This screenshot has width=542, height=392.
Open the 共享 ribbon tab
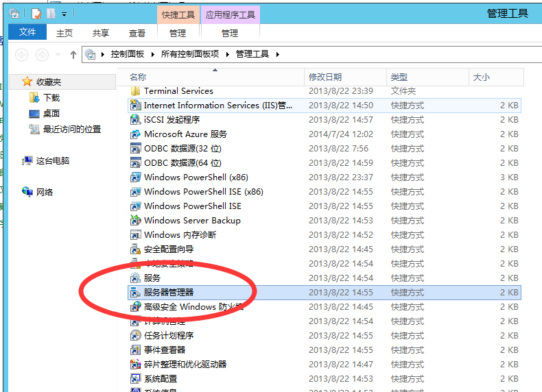coord(101,33)
